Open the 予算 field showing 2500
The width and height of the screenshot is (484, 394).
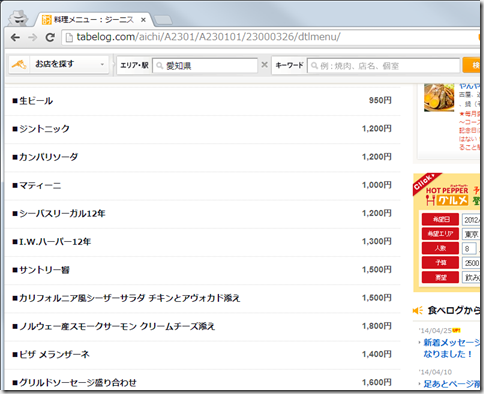pyautogui.click(x=471, y=263)
